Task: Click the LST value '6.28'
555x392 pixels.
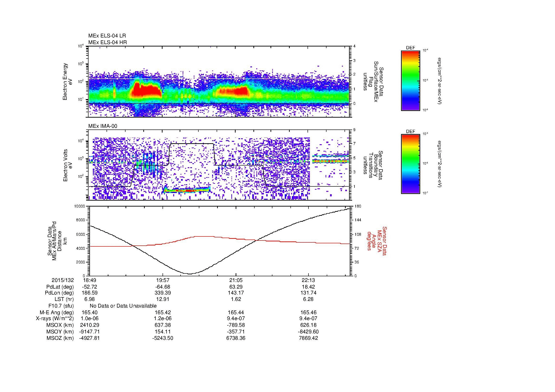Action: click(308, 300)
